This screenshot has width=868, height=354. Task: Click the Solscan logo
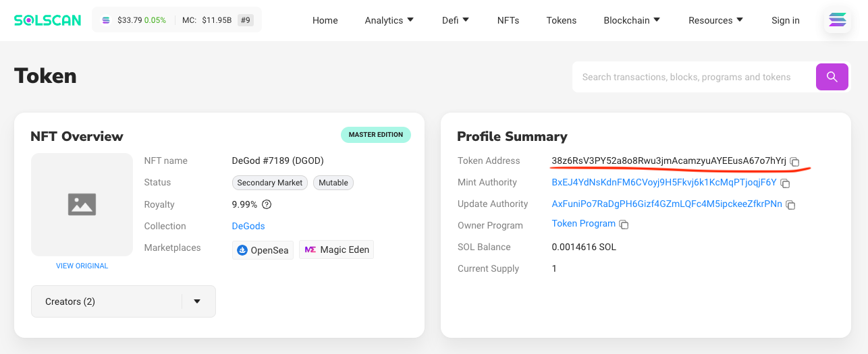48,20
